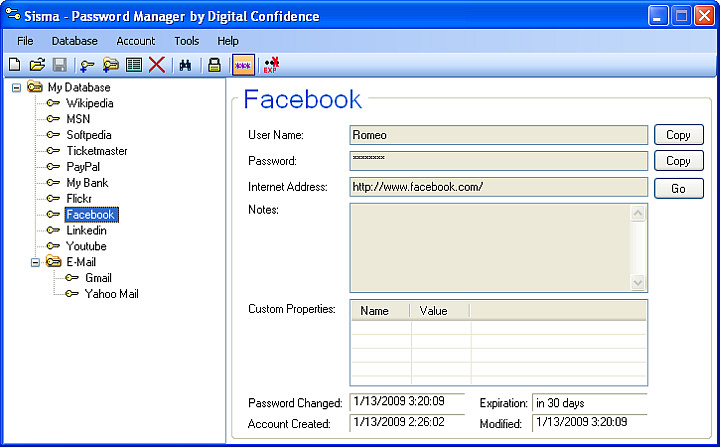Click the Modified date field
The width and height of the screenshot is (720, 447).
click(590, 422)
